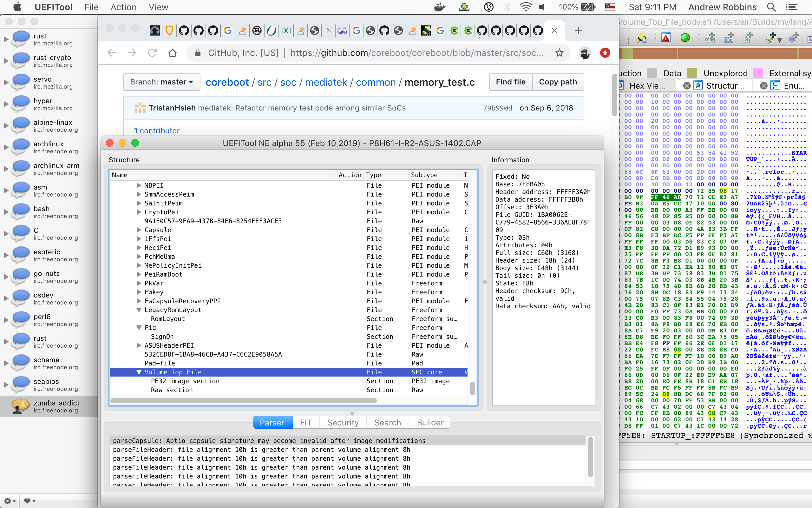This screenshot has width=812, height=508.
Task: Open a new Chrome tab with plus
Action: coord(578,30)
